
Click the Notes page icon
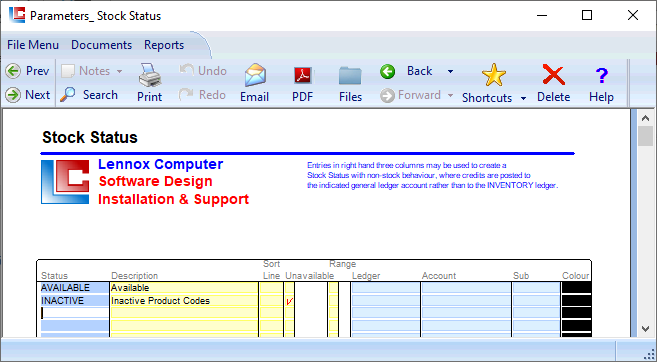(x=67, y=71)
